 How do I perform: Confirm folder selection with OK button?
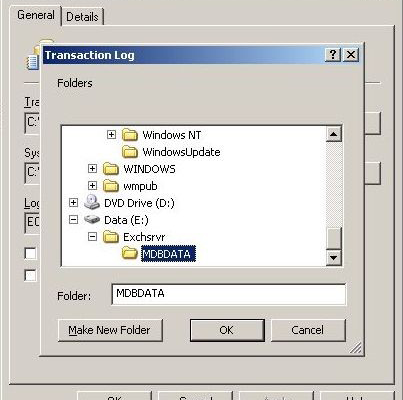pos(227,330)
